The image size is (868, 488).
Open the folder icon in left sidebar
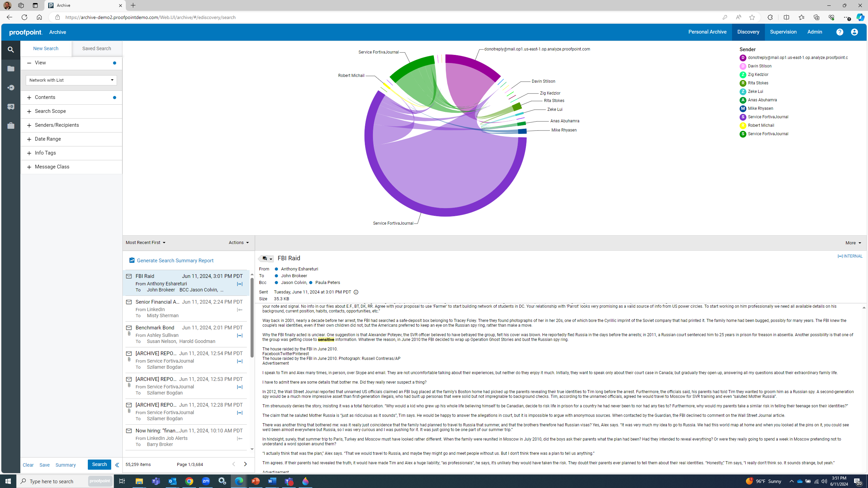pos(11,69)
